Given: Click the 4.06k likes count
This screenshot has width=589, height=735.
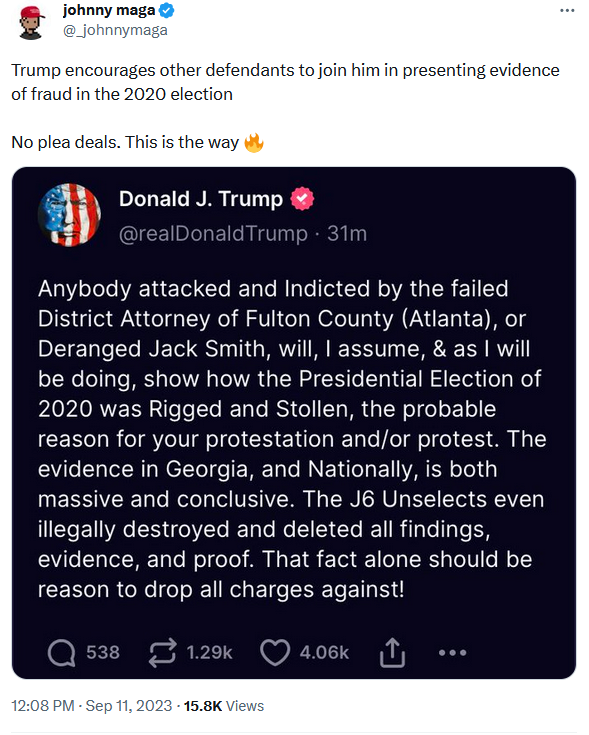Looking at the screenshot, I should [324, 652].
